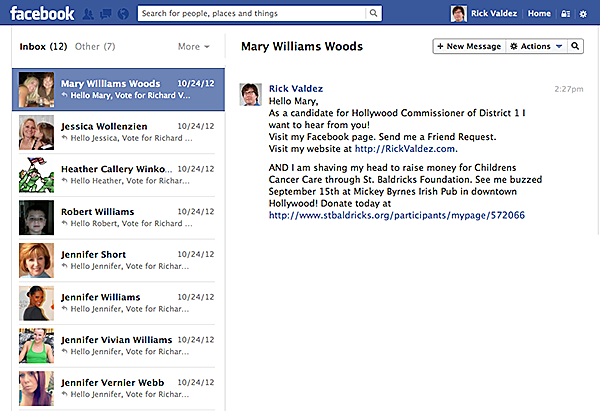
Task: Switch to the Other (7) tab
Action: 95,46
